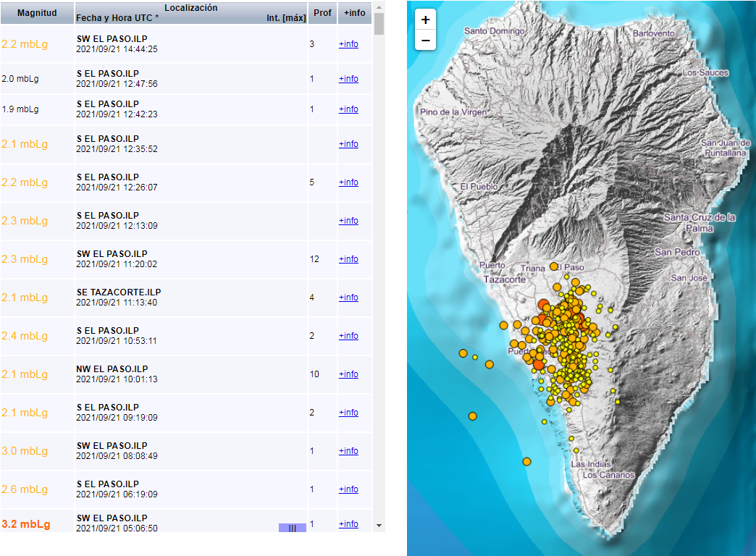Click the intensity III badge in last row
The image size is (756, 556).
(x=292, y=528)
